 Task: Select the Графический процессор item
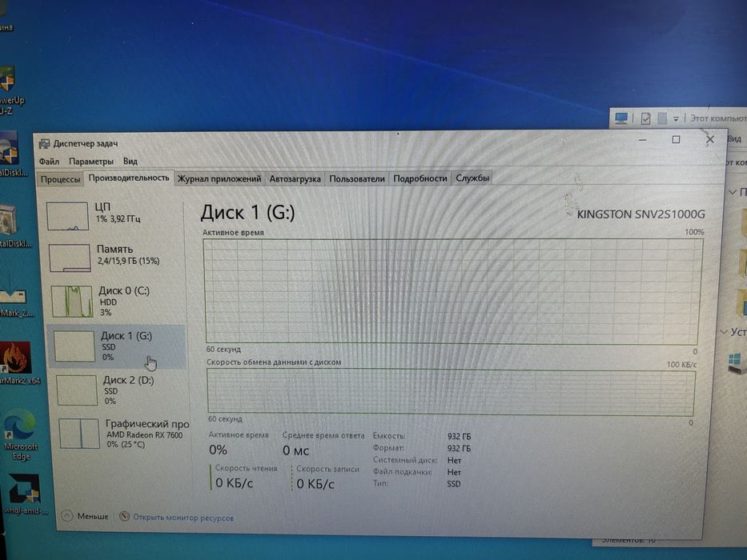123,434
